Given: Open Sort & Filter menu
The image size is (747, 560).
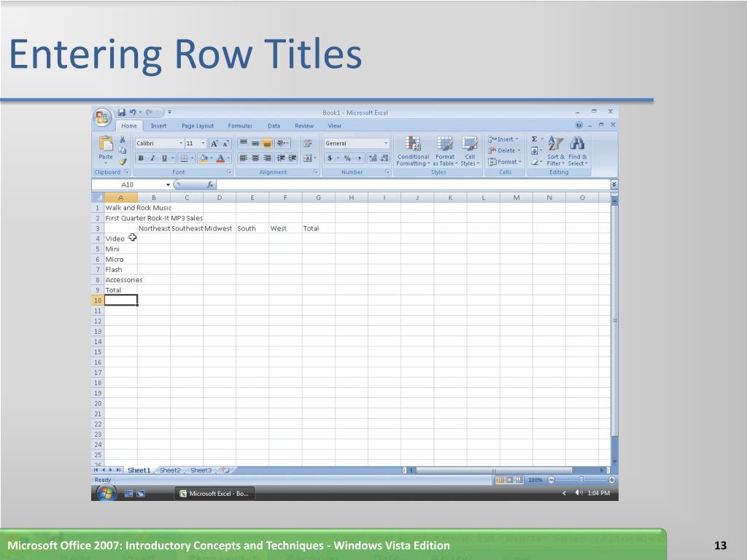Looking at the screenshot, I should (555, 150).
